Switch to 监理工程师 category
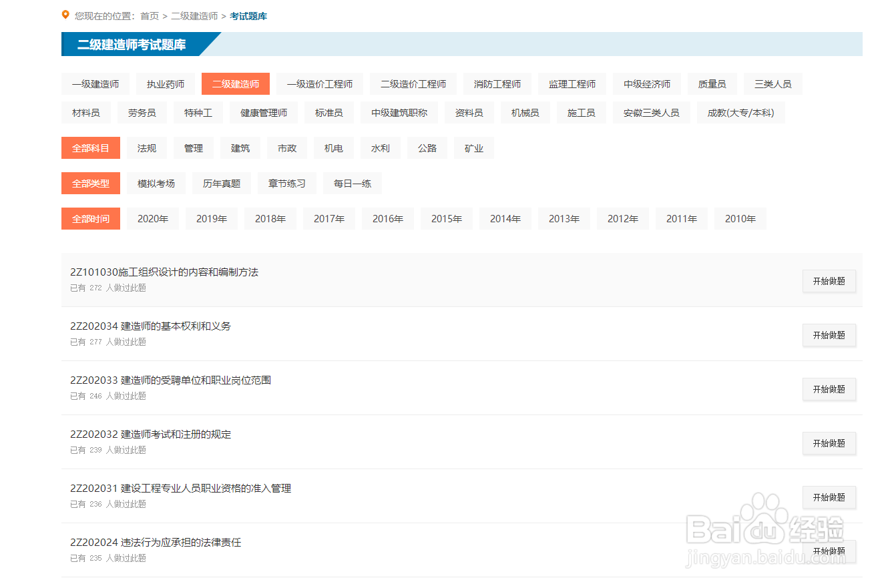Screen dimensions: 894x588 pos(572,83)
